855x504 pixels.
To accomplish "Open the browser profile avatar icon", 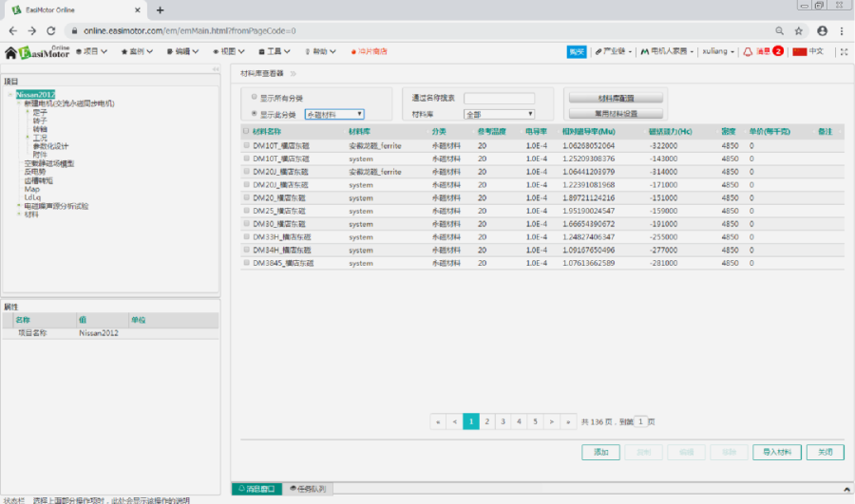I will [822, 31].
